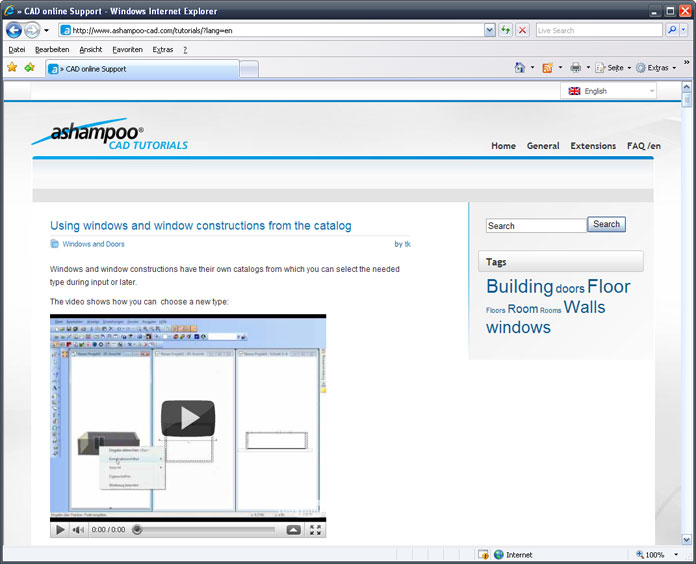Click the RSS feeds icon
This screenshot has width=696, height=564.
(548, 68)
